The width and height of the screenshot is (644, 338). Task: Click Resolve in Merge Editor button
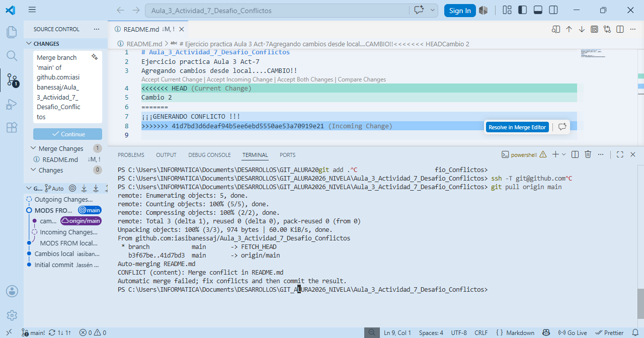point(517,127)
